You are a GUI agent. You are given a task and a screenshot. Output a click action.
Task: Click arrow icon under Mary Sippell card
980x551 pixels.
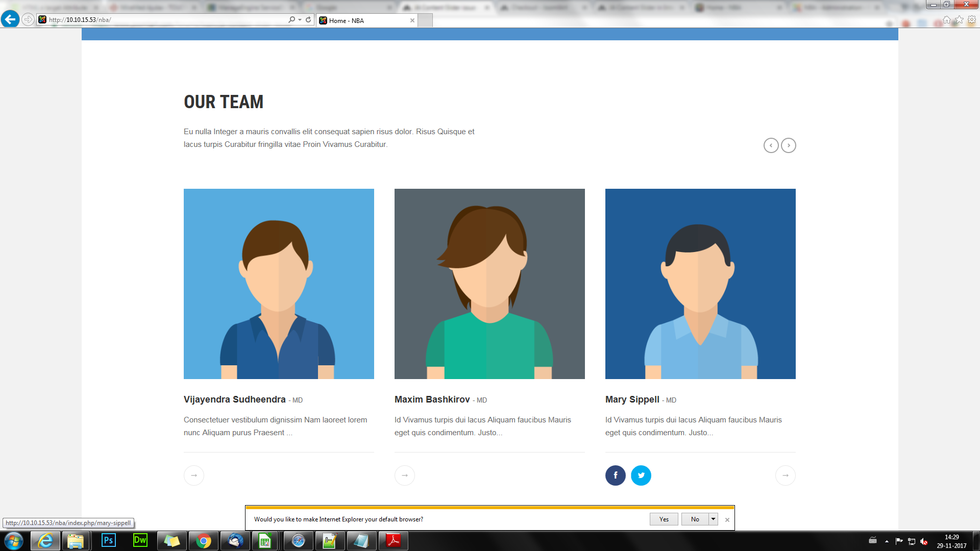785,475
